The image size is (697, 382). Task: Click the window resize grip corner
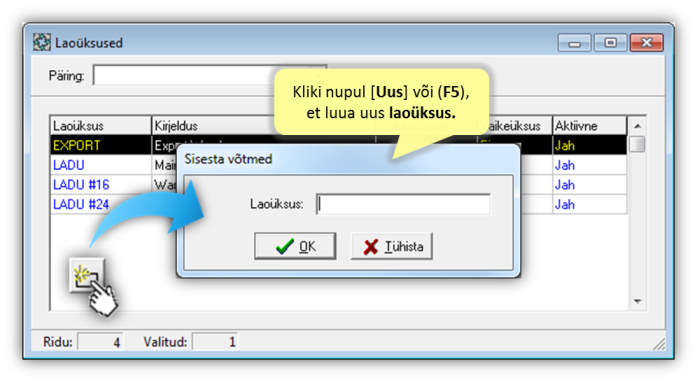tap(659, 344)
